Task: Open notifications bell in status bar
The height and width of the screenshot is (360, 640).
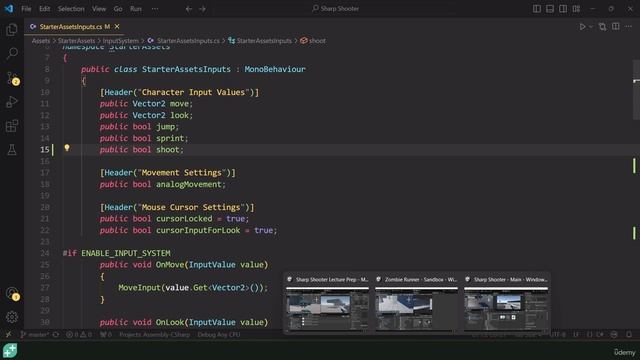Action: [x=629, y=335]
